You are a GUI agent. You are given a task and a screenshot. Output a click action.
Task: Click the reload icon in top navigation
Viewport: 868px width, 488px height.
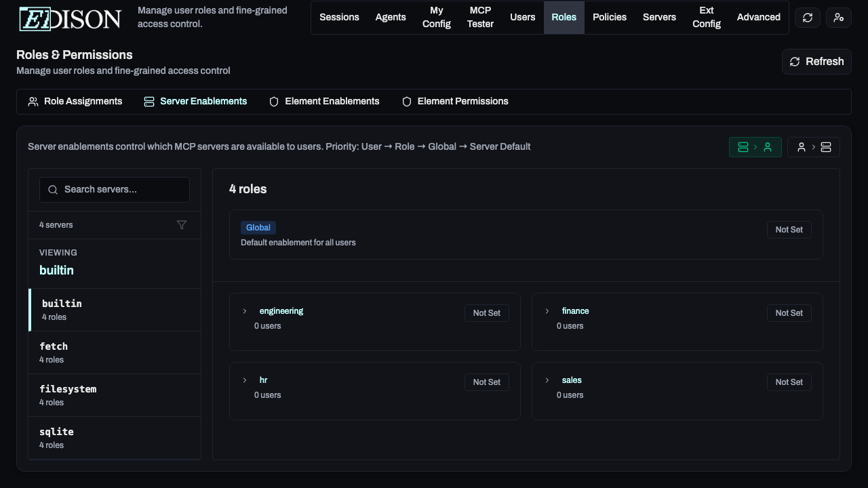click(808, 18)
